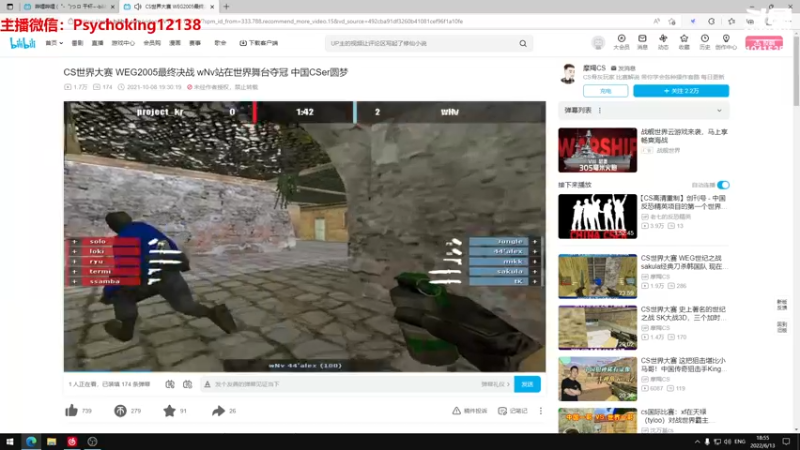Click danmaku list three-dot options
800x450 pixels.
tap(600, 110)
